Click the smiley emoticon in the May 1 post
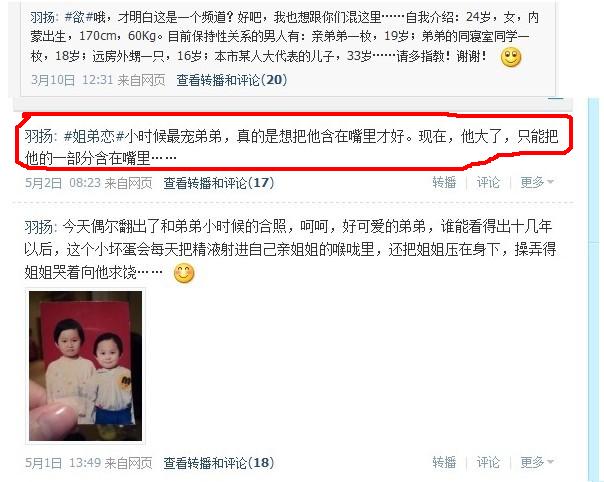The width and height of the screenshot is (604, 482). tap(184, 273)
